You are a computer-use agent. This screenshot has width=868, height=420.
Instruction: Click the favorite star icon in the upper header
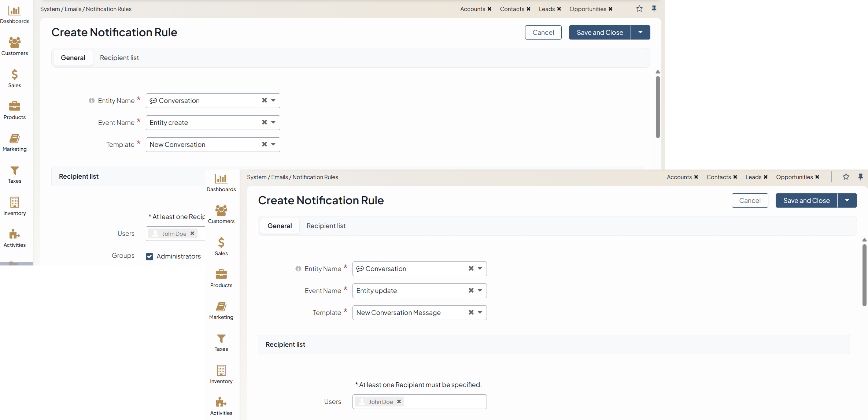point(639,9)
